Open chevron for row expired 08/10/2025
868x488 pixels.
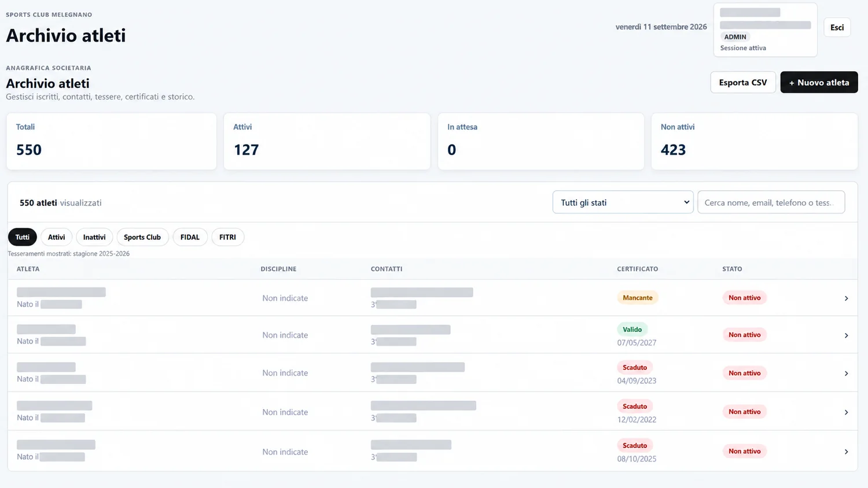click(x=846, y=452)
